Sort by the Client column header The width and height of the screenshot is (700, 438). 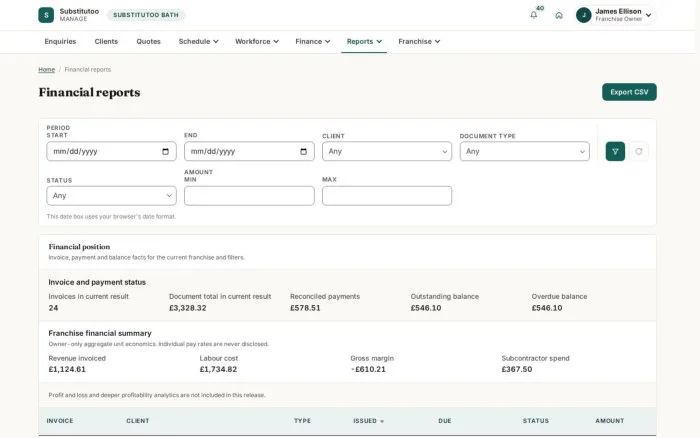coord(138,421)
